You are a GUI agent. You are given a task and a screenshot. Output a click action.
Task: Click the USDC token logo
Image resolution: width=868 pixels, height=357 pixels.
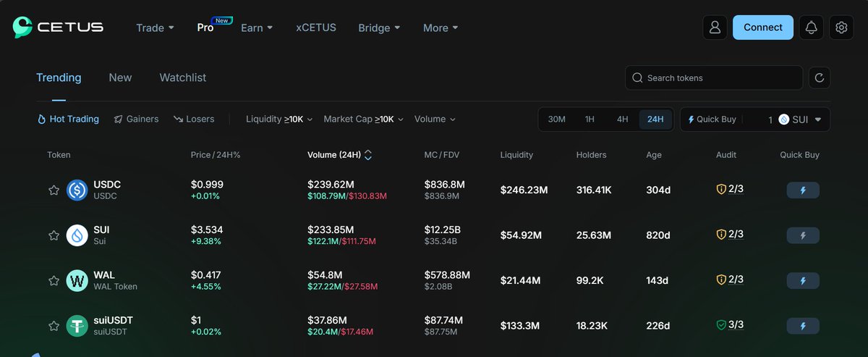coord(77,190)
